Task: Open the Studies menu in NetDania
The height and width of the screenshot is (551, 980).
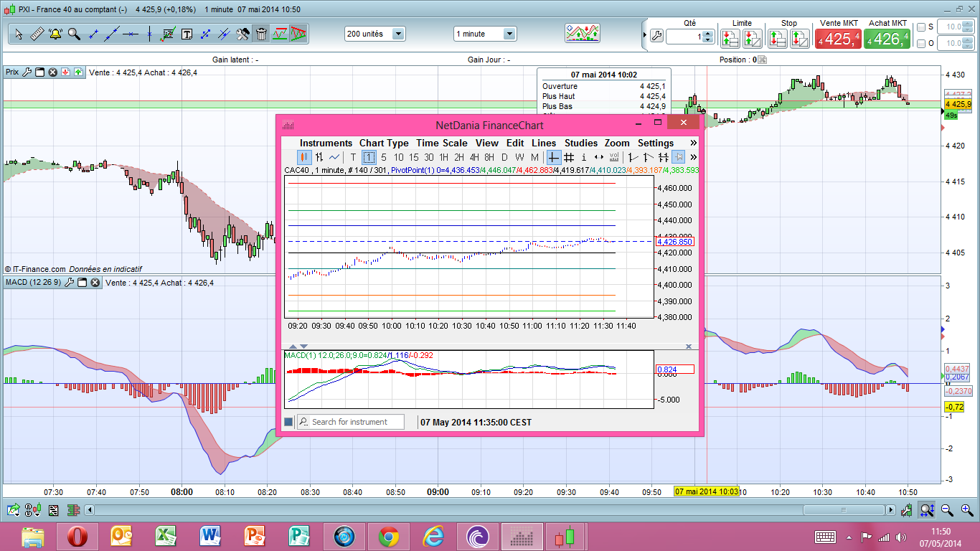Action: (580, 143)
